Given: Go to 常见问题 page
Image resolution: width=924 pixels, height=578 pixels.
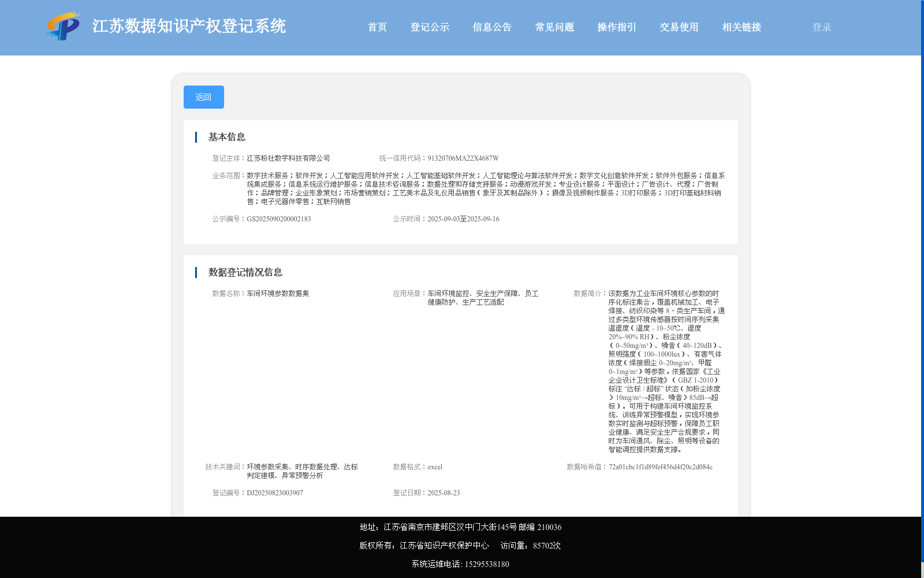Looking at the screenshot, I should pyautogui.click(x=554, y=27).
